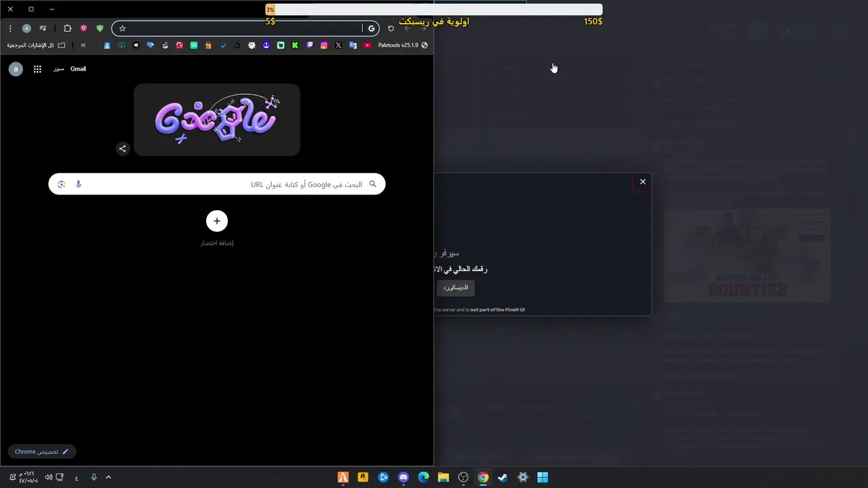Open volume control in system tray

[x=48, y=477]
